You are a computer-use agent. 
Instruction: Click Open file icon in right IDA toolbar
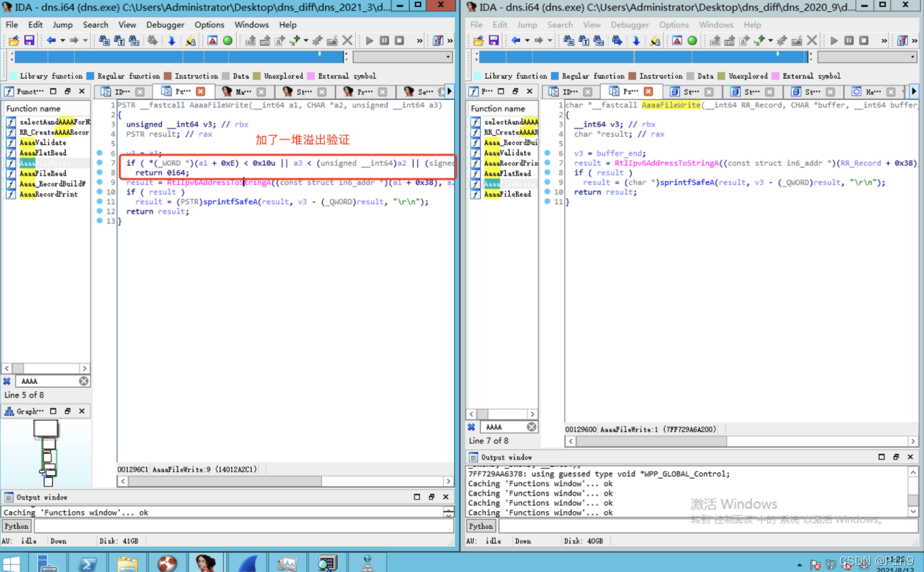pyautogui.click(x=478, y=40)
